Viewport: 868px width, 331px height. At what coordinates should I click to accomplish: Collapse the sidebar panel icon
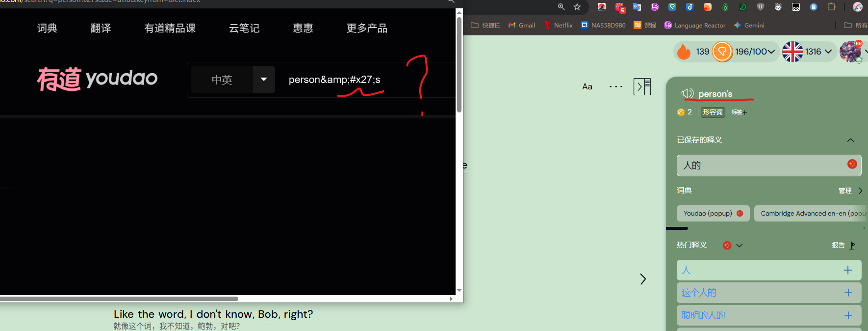coord(642,87)
